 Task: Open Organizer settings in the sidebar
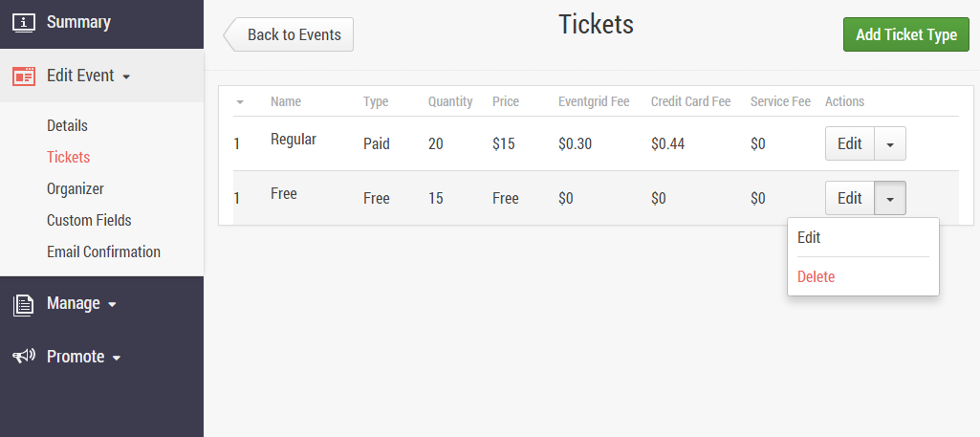pyautogui.click(x=76, y=189)
